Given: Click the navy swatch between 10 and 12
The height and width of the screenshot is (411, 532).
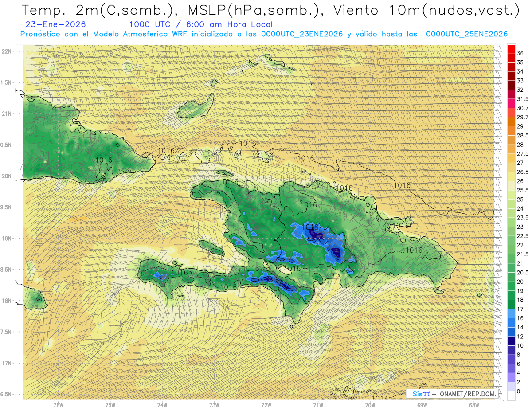Looking at the screenshot, I should tap(511, 341).
